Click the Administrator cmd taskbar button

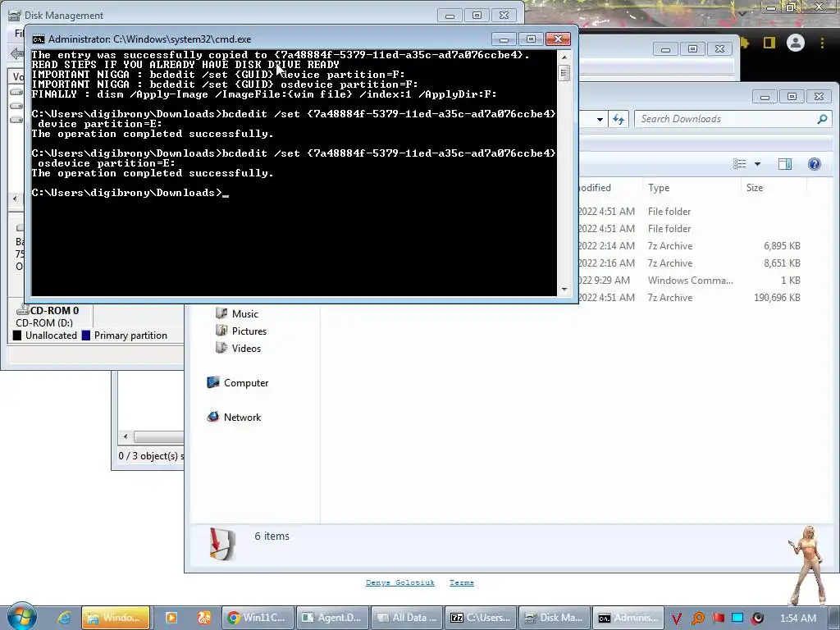tap(629, 618)
